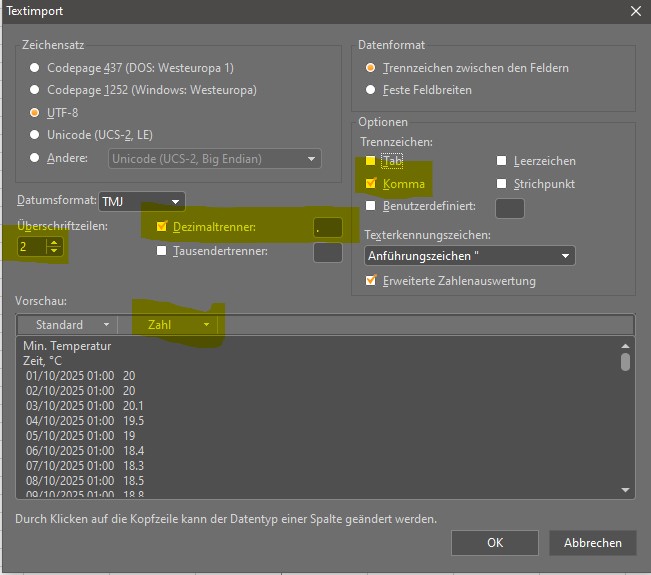Enable the Tausendertrenner checkbox

(x=162, y=251)
